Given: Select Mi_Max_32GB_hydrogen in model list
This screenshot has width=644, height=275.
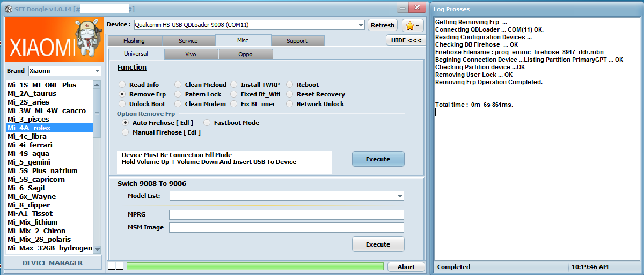Looking at the screenshot, I should (x=49, y=248).
